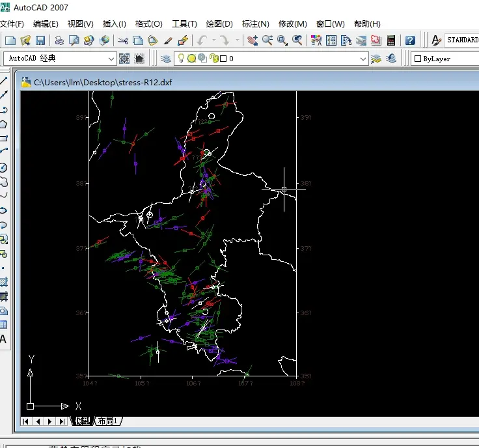479x448 pixels.
Task: Select the Ellipse draw tool
Action: [3, 210]
